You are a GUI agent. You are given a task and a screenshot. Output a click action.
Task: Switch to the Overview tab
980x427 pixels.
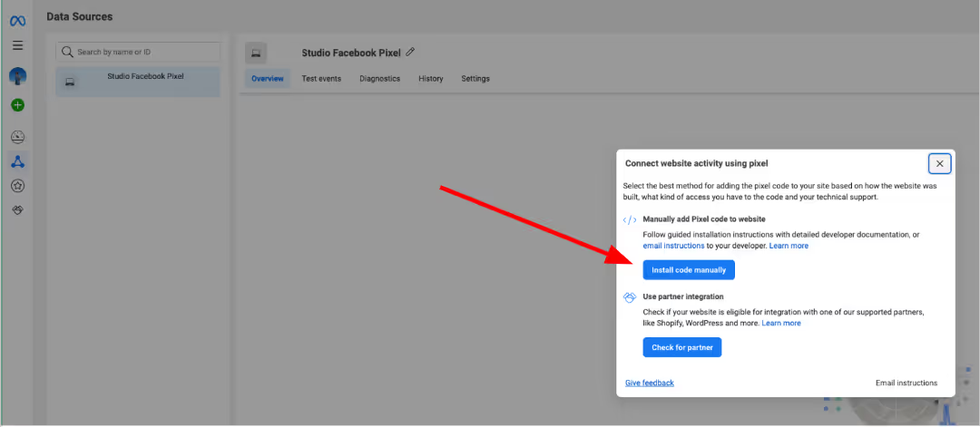(268, 79)
